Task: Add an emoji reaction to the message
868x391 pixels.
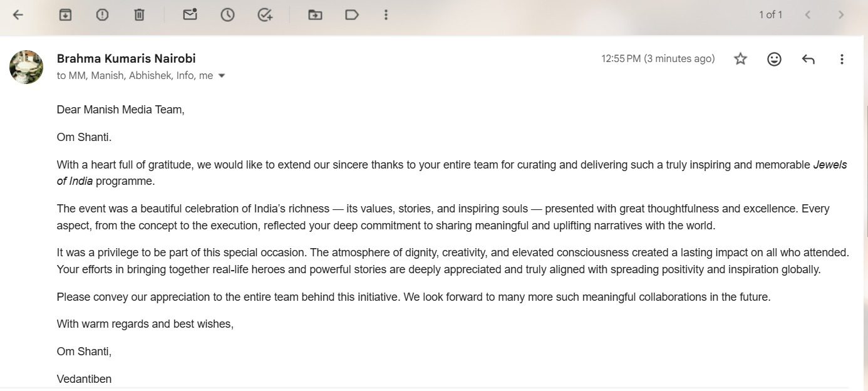Action: click(774, 59)
